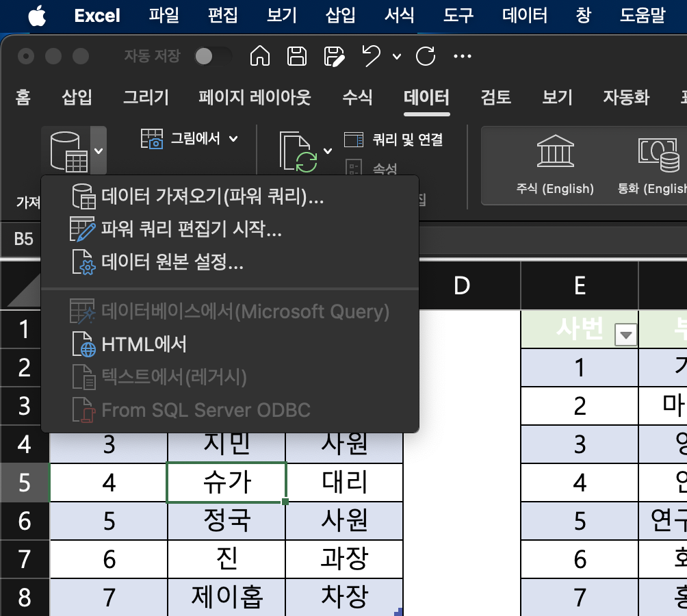
Task: Switch to the 그리기 ribbon tab
Action: [146, 97]
